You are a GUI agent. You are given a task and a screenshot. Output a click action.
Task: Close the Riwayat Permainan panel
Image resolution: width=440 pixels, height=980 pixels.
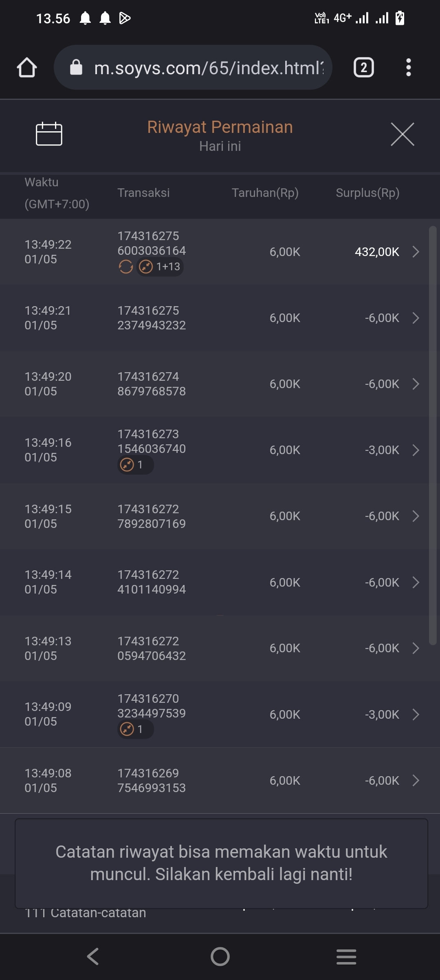[402, 134]
